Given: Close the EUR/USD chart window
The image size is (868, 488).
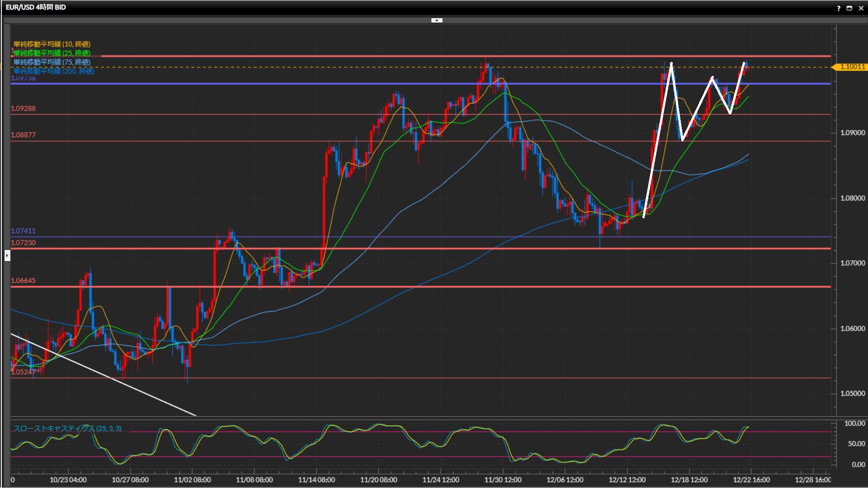Looking at the screenshot, I should pos(861,8).
